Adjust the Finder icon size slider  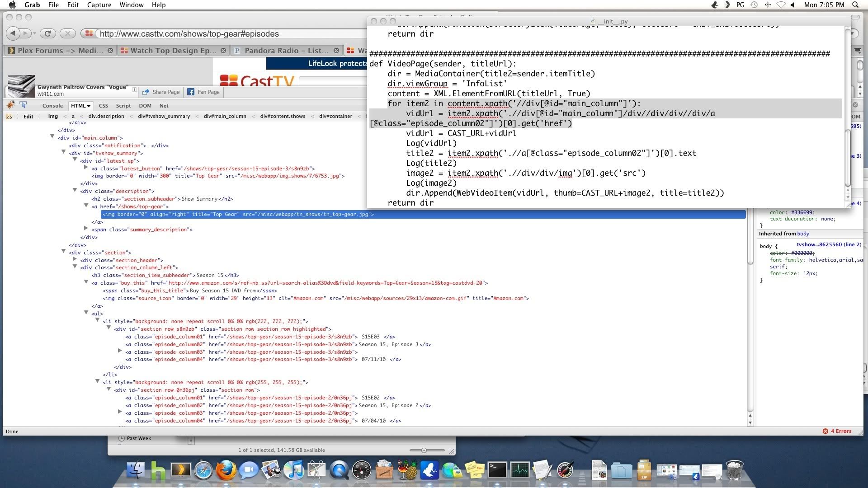tap(424, 450)
